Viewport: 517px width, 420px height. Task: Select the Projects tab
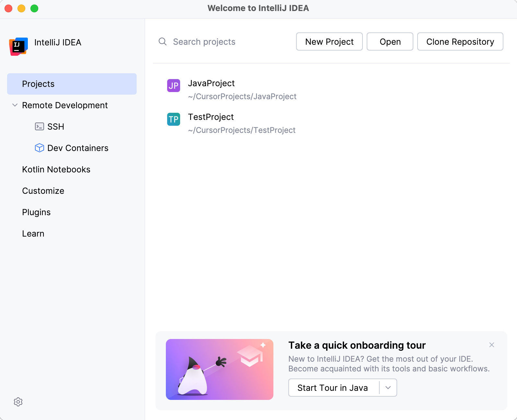tap(72, 84)
